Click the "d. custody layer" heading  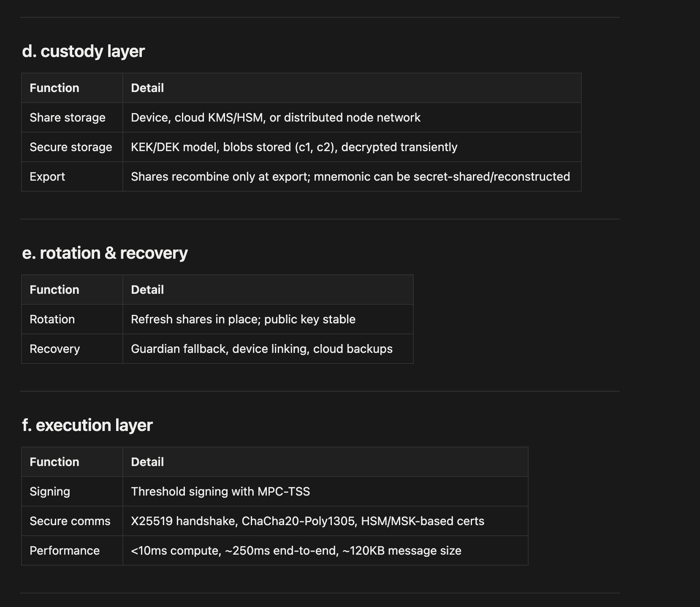point(83,51)
